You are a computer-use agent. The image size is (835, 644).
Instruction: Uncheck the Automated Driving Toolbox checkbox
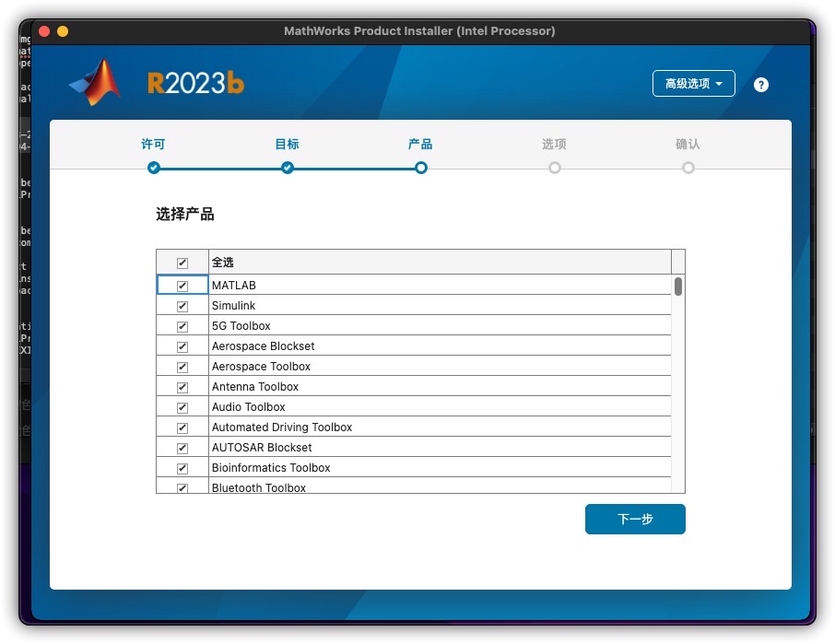[182, 427]
